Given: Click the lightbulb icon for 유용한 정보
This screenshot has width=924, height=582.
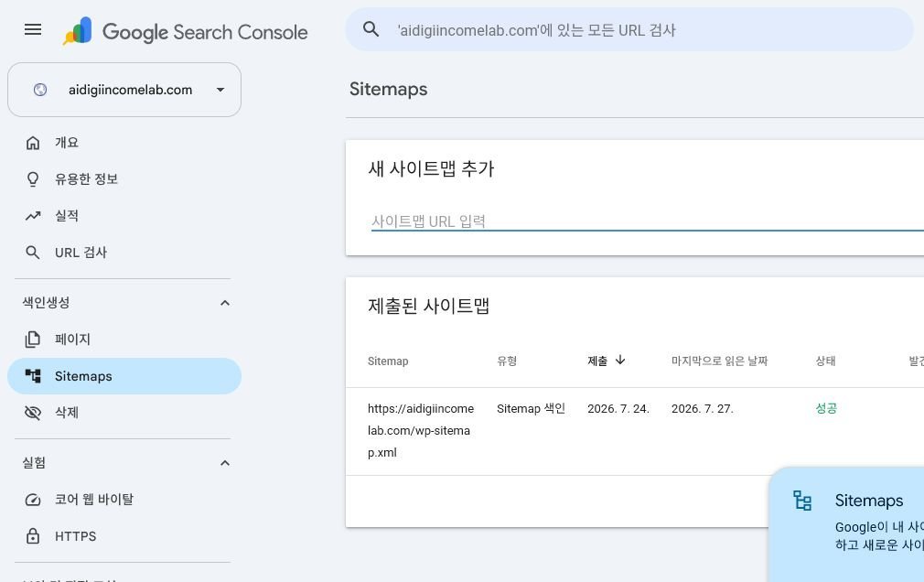Looking at the screenshot, I should point(33,179).
